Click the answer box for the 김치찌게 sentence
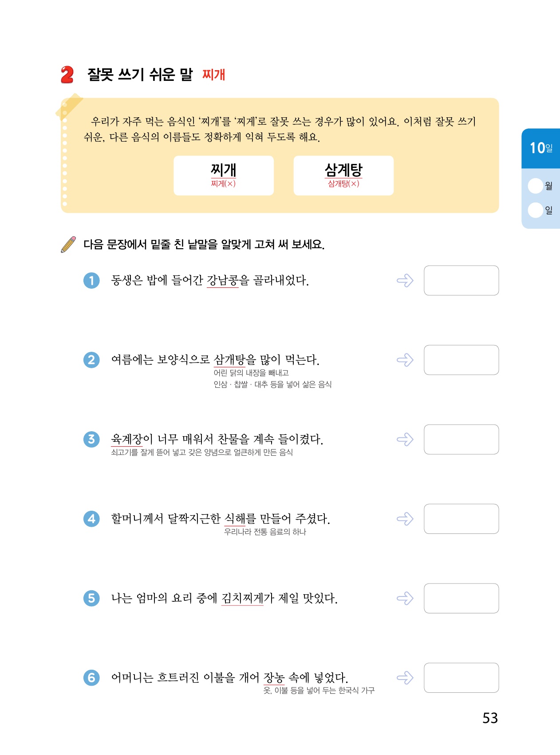 pyautogui.click(x=461, y=598)
